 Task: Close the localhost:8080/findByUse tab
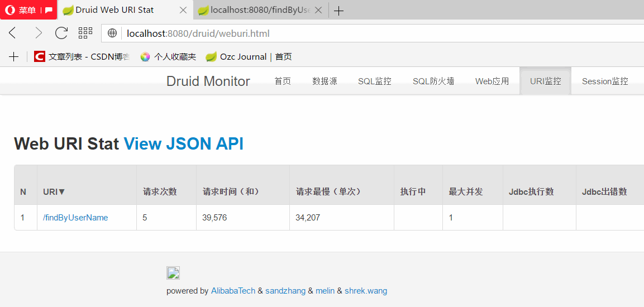(x=318, y=10)
